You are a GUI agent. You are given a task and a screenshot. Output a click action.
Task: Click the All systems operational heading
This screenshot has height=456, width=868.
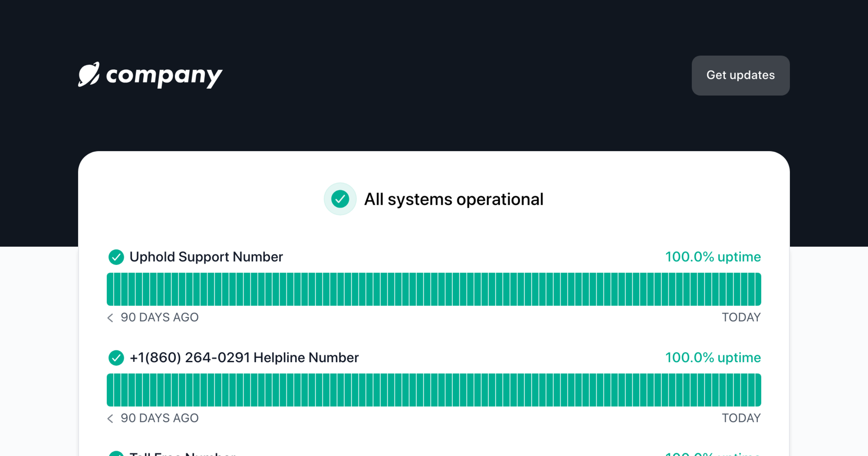click(x=454, y=199)
